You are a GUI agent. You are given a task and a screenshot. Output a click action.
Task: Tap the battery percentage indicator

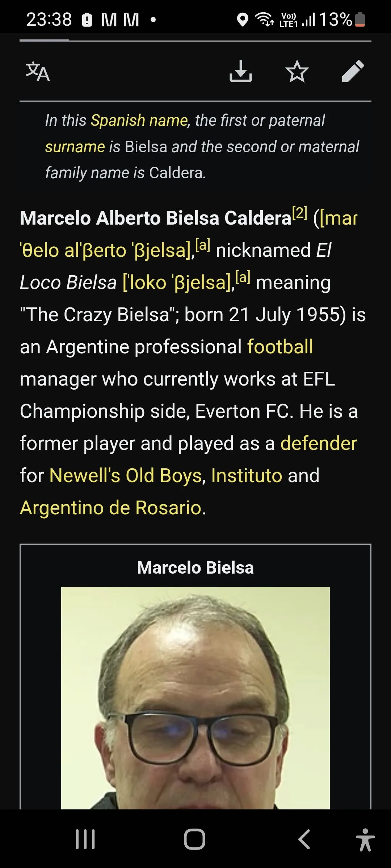pos(335,20)
